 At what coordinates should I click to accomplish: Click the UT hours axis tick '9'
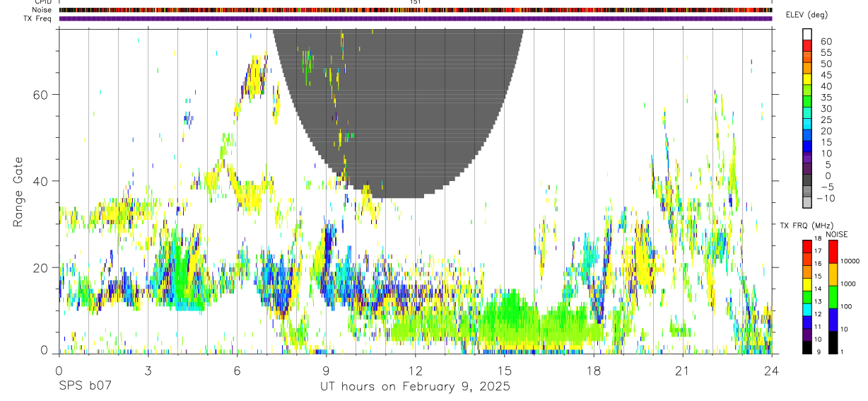click(327, 370)
